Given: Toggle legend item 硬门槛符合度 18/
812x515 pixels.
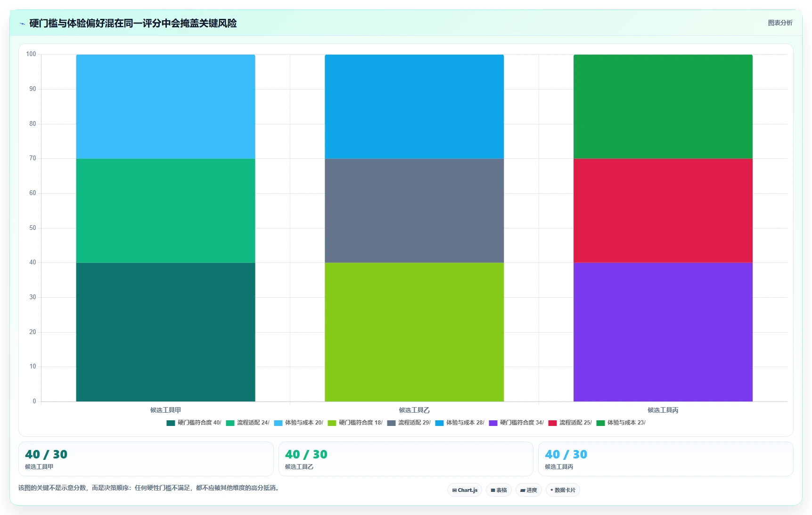Looking at the screenshot, I should (355, 423).
